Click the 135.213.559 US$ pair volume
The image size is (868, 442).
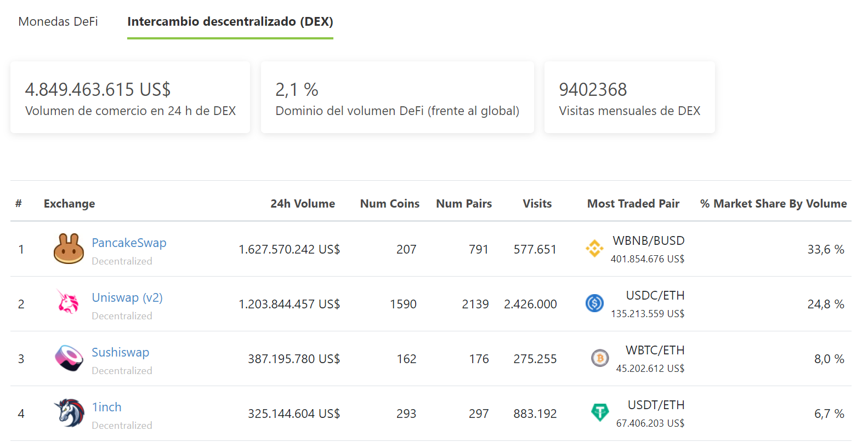[648, 314]
